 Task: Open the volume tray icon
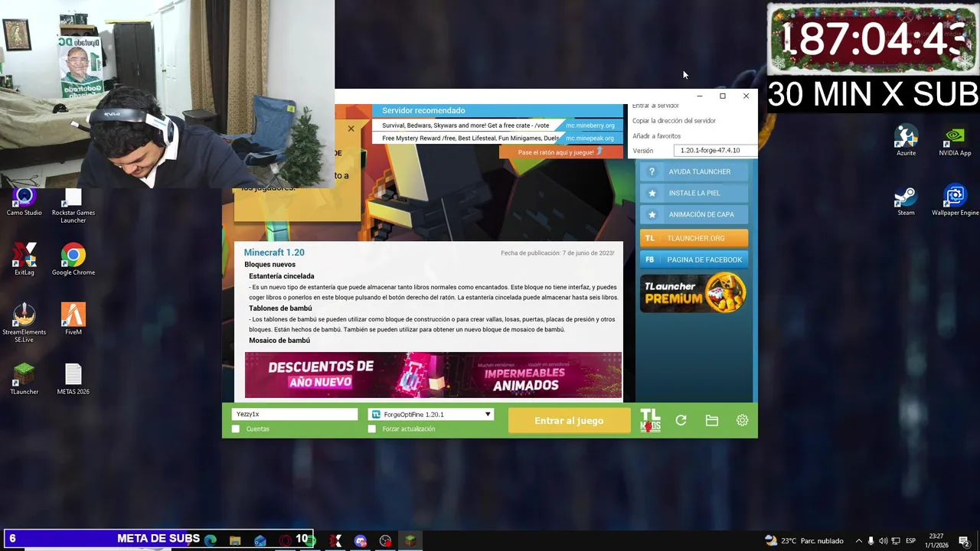point(884,541)
